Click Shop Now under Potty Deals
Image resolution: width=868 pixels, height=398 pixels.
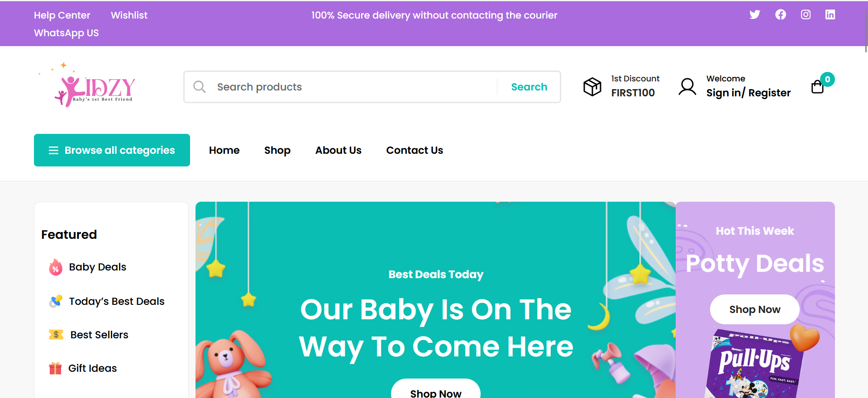(754, 309)
